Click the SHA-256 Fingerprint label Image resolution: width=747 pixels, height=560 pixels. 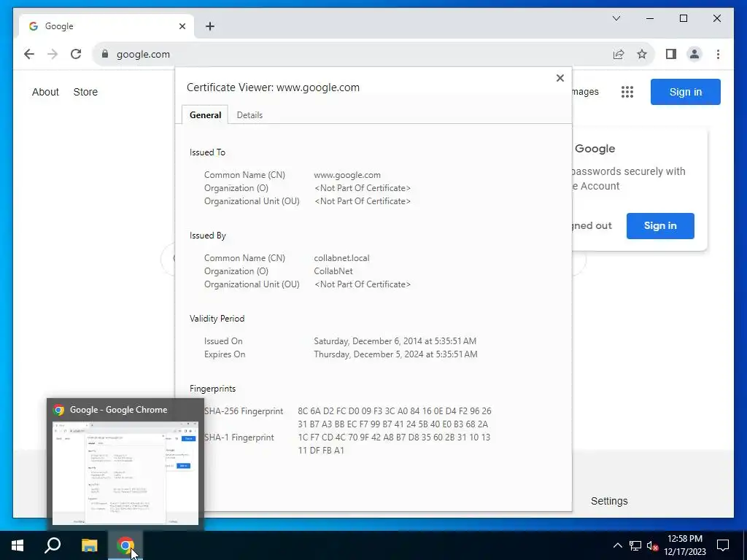(x=244, y=411)
